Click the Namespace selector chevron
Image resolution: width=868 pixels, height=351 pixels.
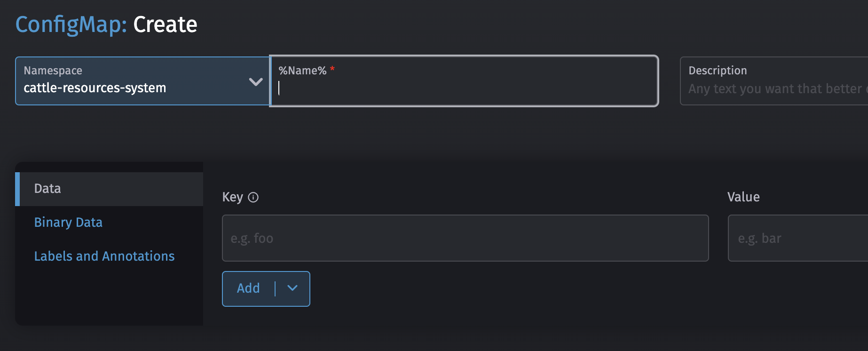click(x=256, y=81)
